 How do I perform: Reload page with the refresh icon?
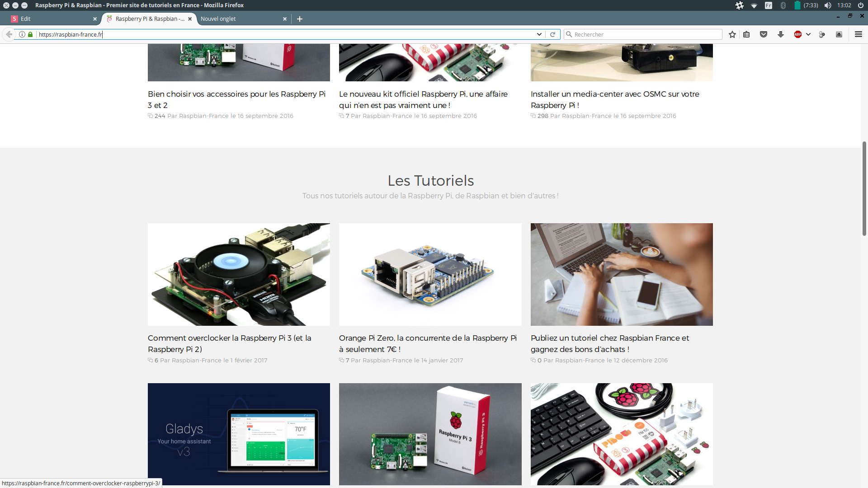tap(552, 34)
